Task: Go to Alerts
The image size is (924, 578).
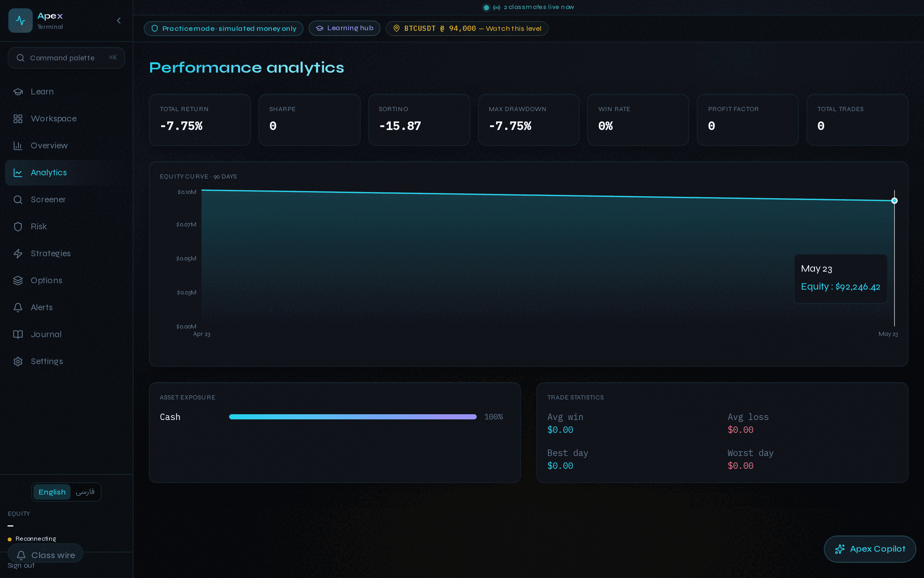Action: 66,307
